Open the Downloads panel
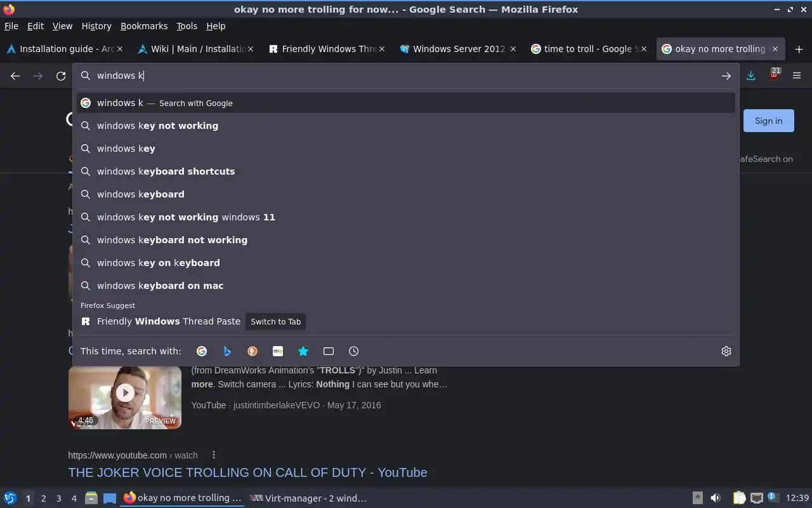Viewport: 812px width, 508px height. 751,76
